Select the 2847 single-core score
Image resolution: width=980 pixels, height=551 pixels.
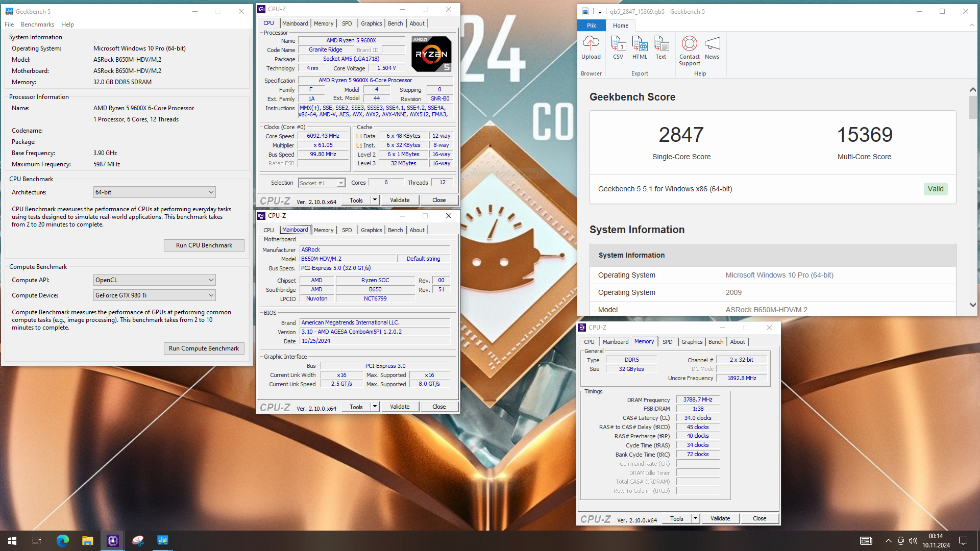click(x=681, y=135)
